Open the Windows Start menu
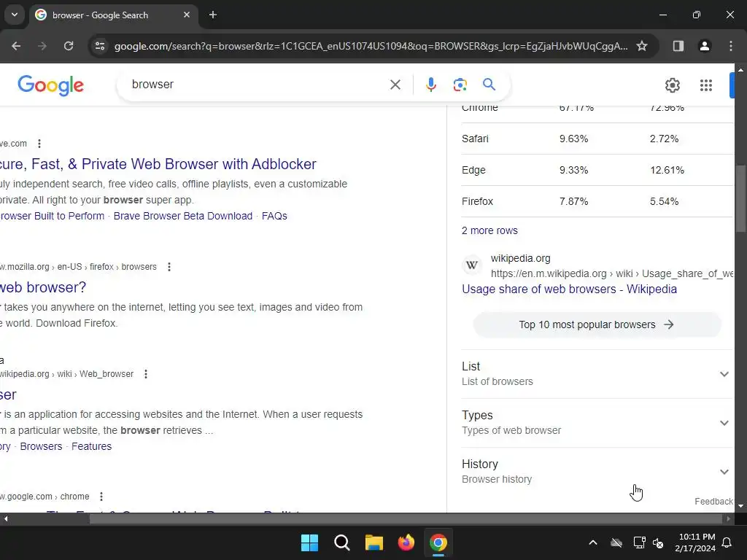 click(309, 542)
